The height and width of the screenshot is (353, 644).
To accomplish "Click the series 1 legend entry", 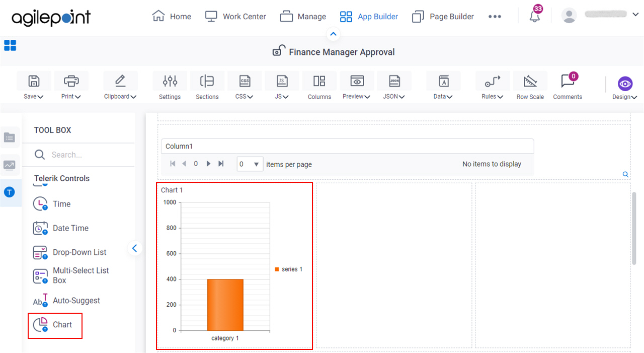I will (x=289, y=269).
